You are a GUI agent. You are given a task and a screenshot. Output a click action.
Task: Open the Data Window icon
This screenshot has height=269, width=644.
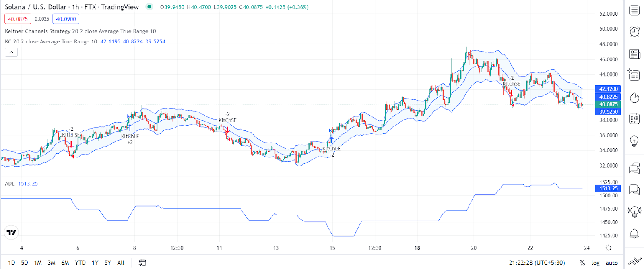tap(634, 75)
